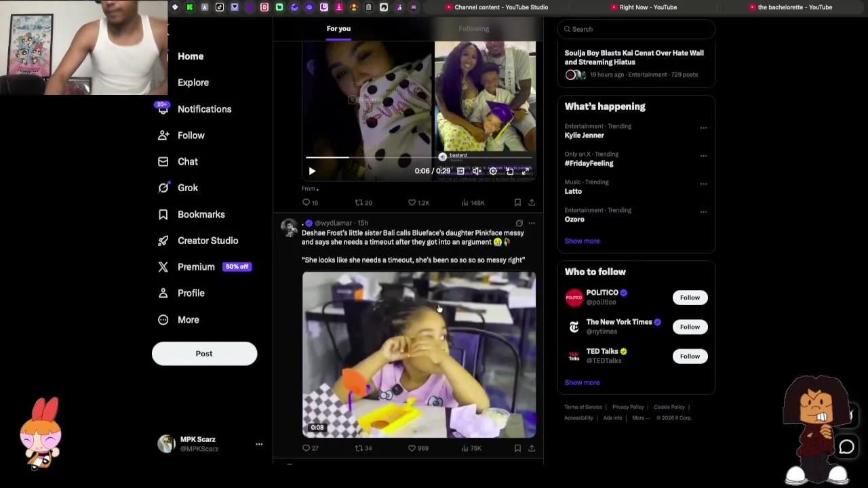
Task: Follow the POLITICO account
Action: (x=690, y=298)
